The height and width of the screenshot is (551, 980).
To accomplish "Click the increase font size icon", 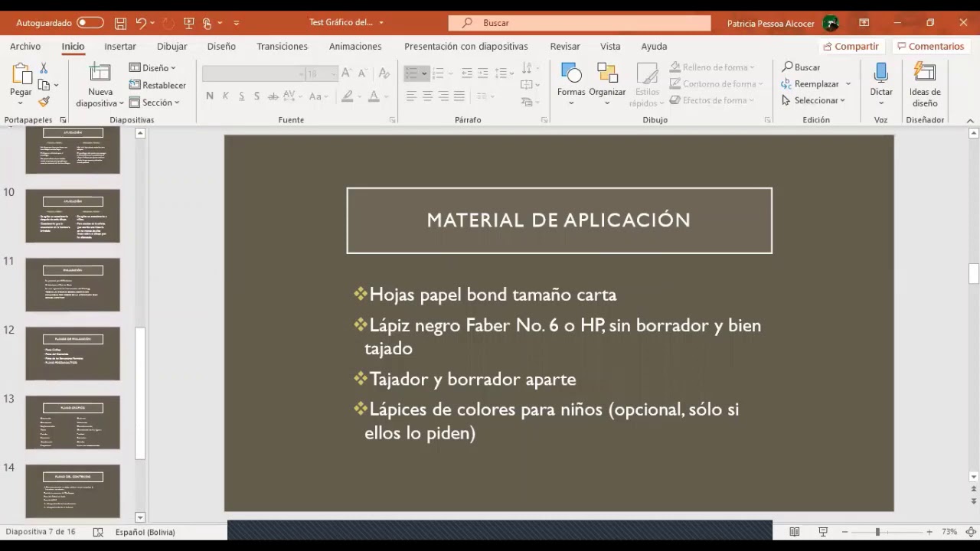I will pyautogui.click(x=346, y=73).
